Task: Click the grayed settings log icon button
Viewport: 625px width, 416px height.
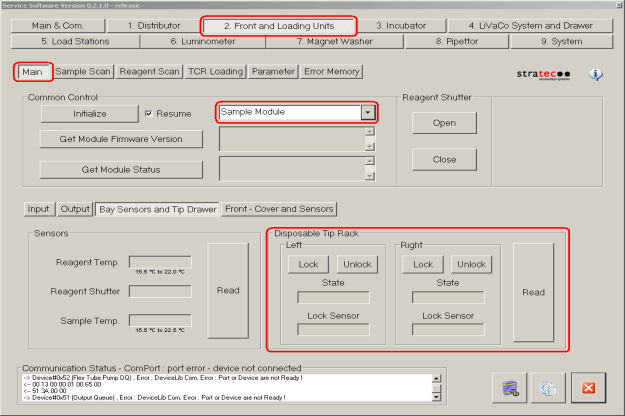Action: coord(549,388)
